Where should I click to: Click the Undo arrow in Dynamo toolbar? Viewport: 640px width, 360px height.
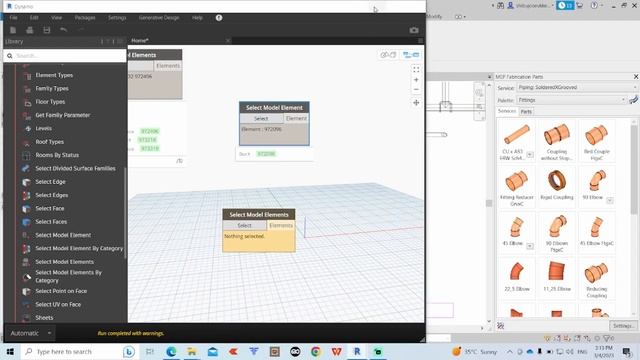coord(63,30)
